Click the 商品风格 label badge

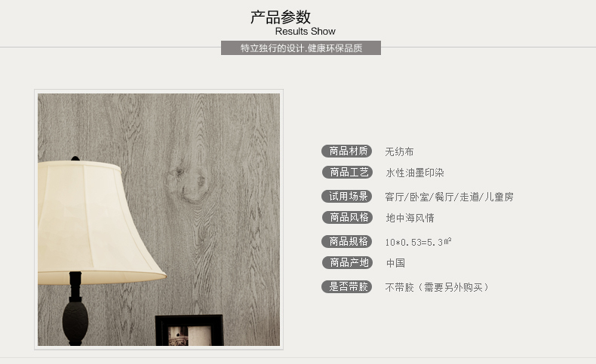pyautogui.click(x=347, y=217)
